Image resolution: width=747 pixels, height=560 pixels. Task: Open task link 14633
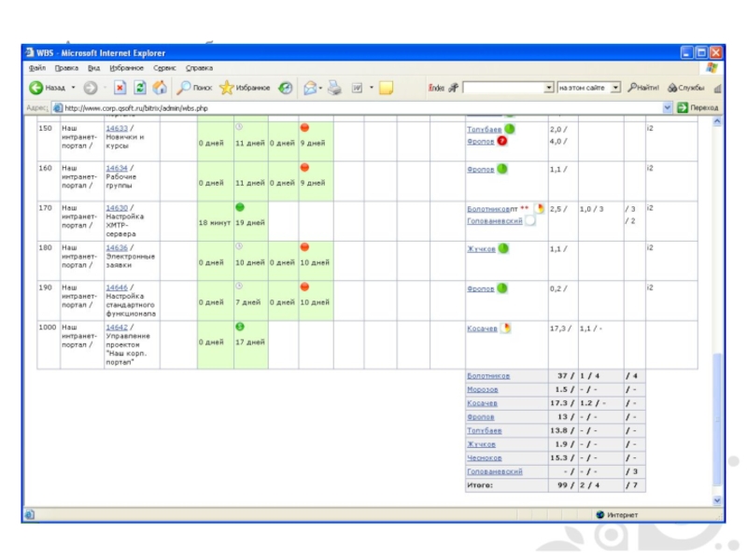pyautogui.click(x=116, y=128)
